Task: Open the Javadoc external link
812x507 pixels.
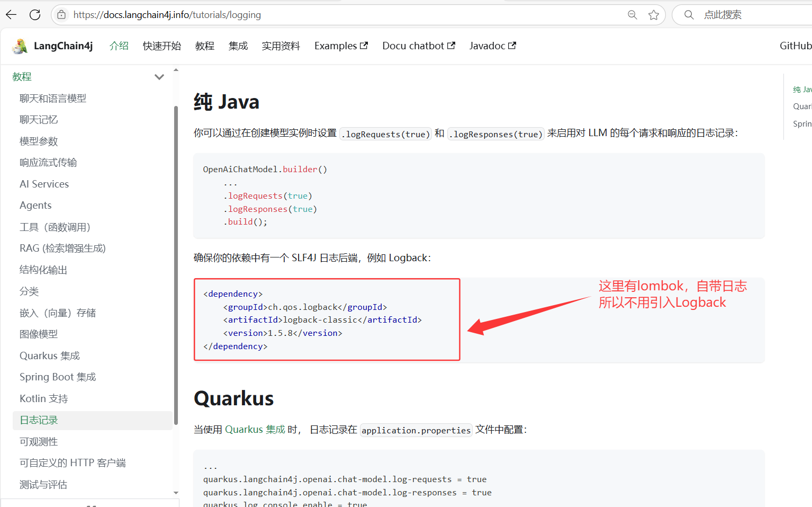Action: (492, 46)
